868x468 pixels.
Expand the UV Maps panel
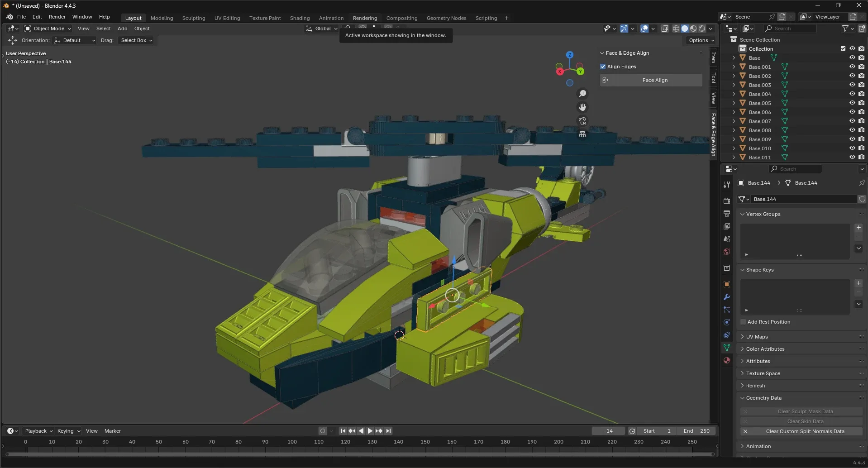(757, 337)
